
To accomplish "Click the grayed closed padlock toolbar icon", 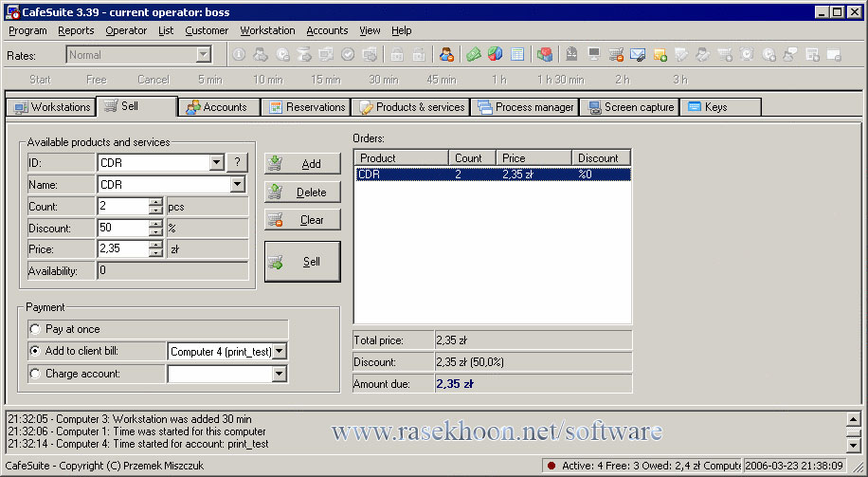I will tap(397, 54).
